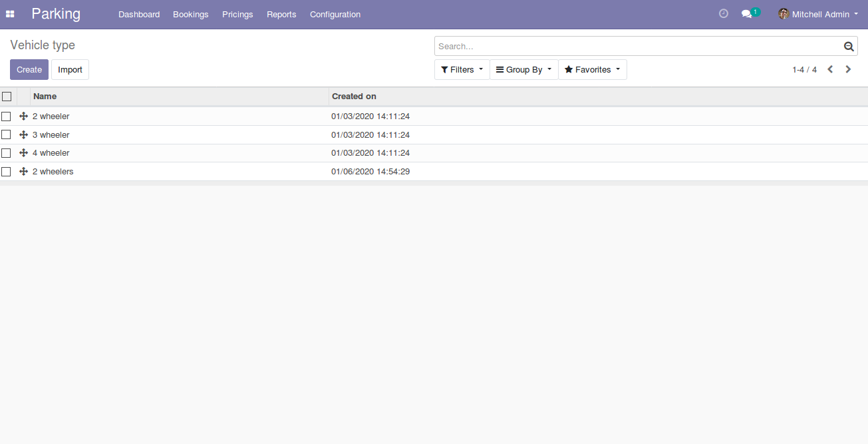The image size is (868, 444).
Task: Open the Filters dropdown
Action: (462, 70)
